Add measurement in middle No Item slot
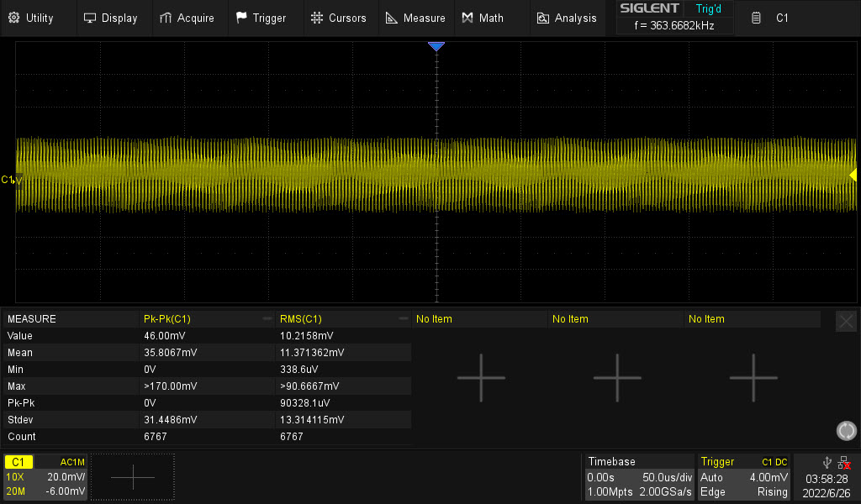The height and width of the screenshot is (504, 861). pos(617,377)
